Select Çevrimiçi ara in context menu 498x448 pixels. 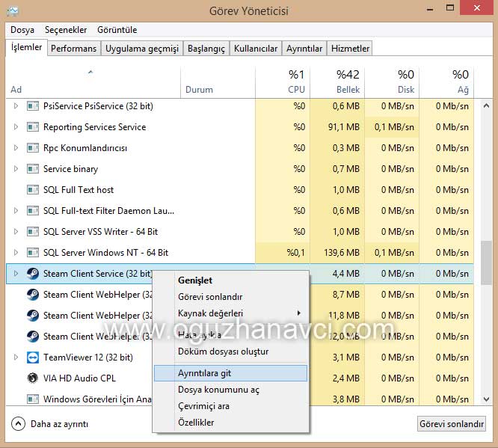pyautogui.click(x=230, y=406)
